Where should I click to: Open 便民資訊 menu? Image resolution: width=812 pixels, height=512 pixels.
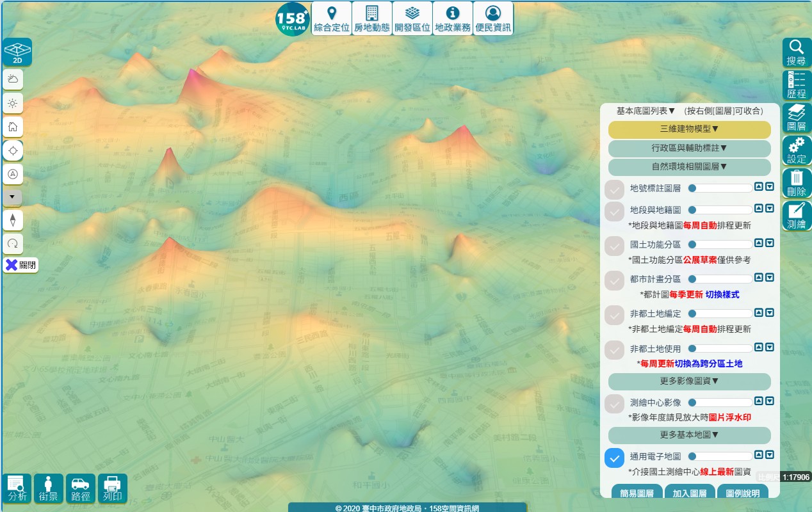click(x=493, y=19)
